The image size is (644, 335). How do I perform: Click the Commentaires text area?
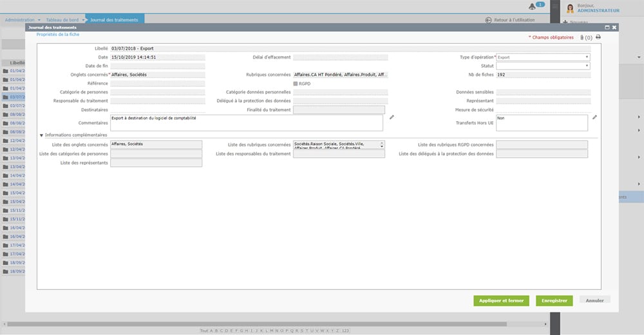click(247, 123)
